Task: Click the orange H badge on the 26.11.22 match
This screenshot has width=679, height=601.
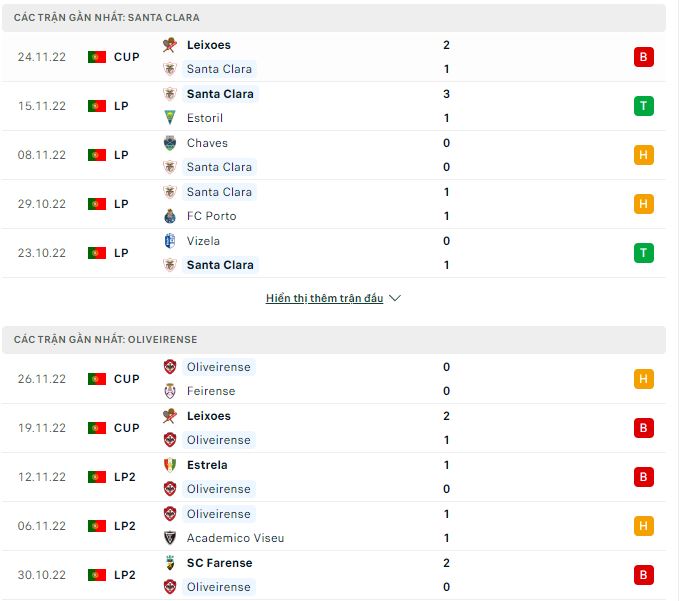Action: coord(643,379)
